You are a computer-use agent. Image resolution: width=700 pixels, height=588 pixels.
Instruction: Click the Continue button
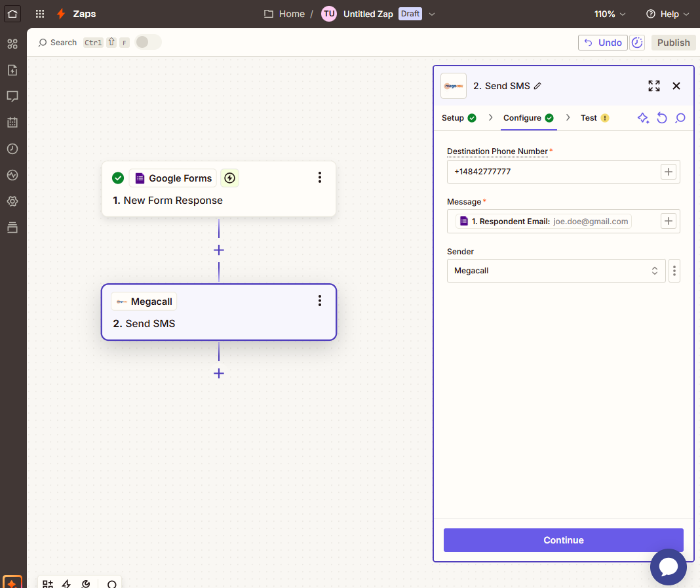point(563,540)
